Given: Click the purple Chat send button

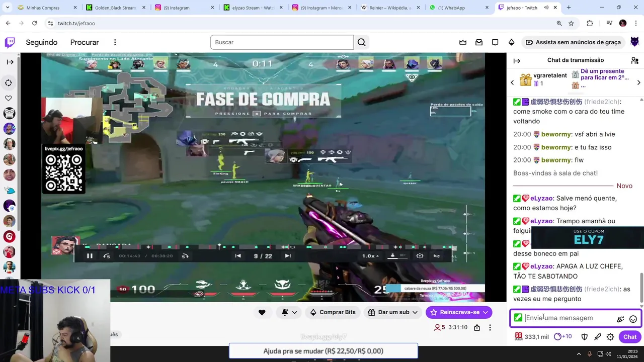Looking at the screenshot, I should tap(629, 337).
